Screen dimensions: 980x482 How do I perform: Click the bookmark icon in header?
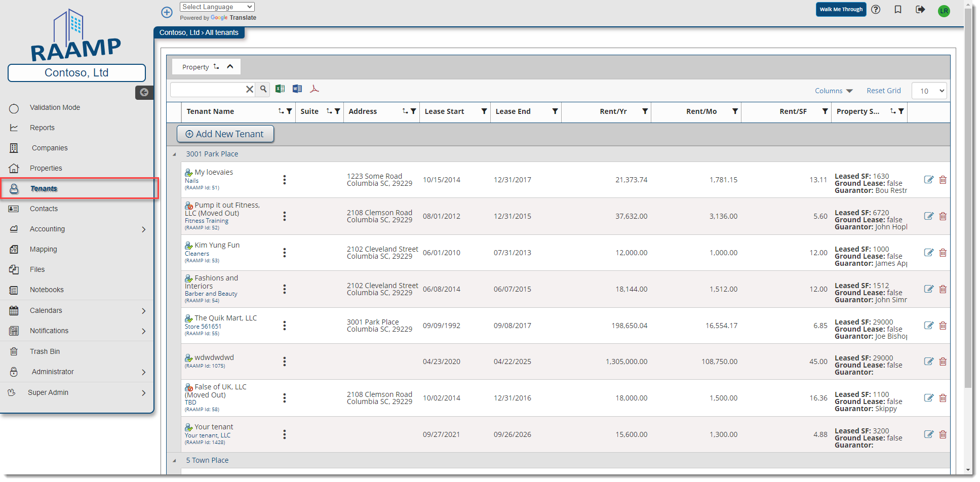tap(898, 10)
